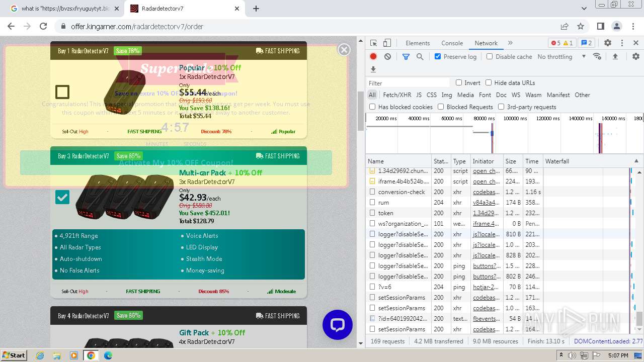Import HAR file upload arrow
644x362 pixels.
(x=615, y=57)
